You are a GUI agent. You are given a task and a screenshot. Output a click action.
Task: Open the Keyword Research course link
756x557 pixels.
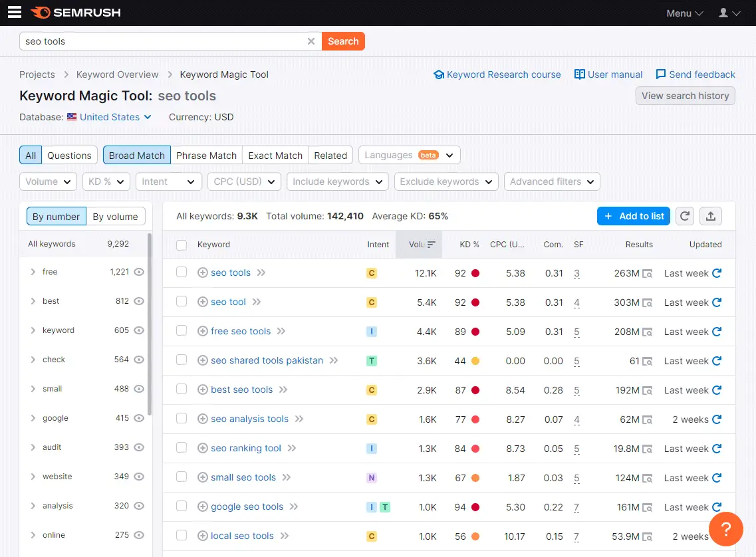(497, 74)
